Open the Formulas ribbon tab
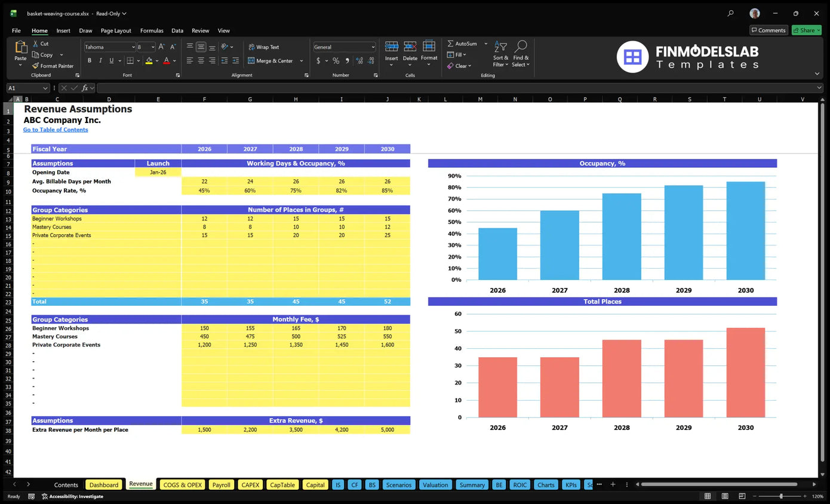Image resolution: width=830 pixels, height=504 pixels. coord(152,30)
